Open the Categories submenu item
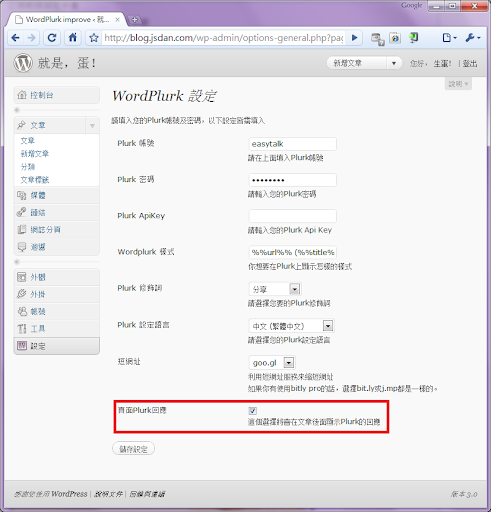 (x=28, y=167)
